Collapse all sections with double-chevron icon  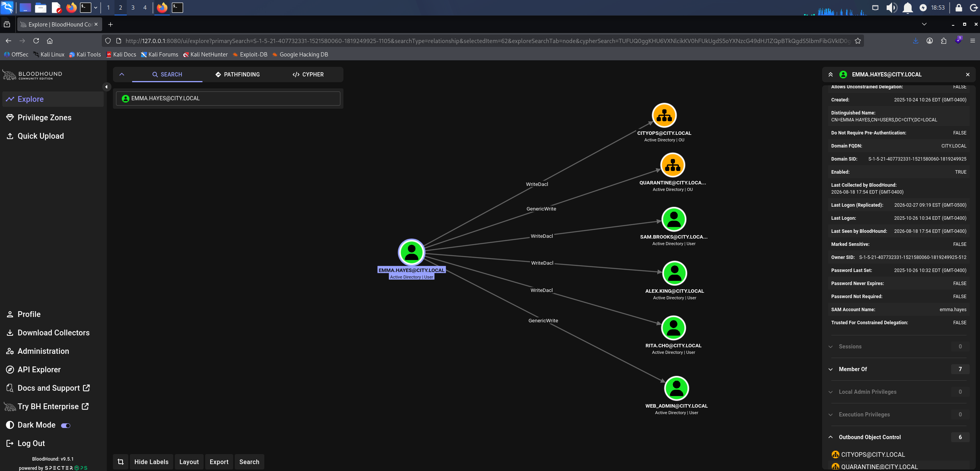pyautogui.click(x=831, y=75)
